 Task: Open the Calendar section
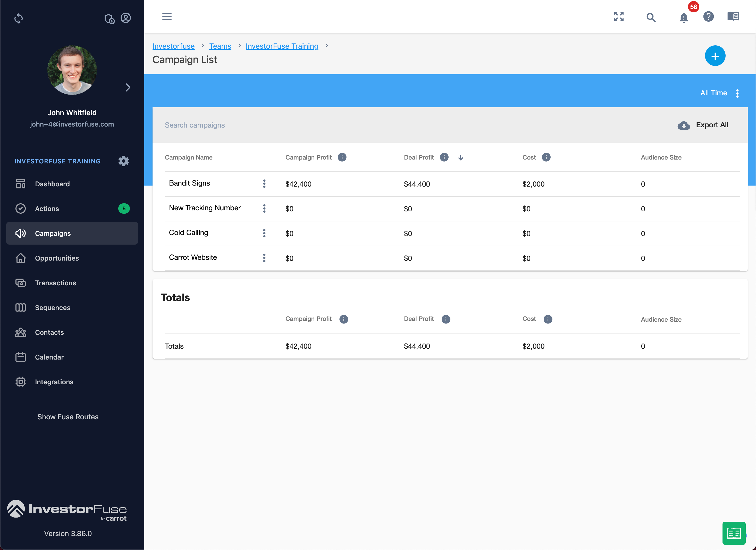49,357
